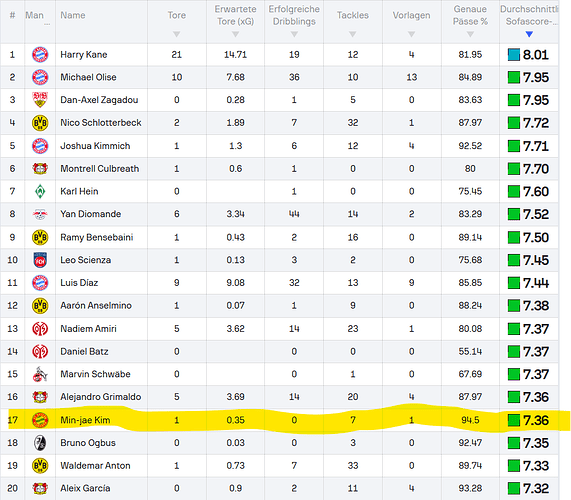Click Bayern logo beside Harry Kane
Image resolution: width=571 pixels, height=500 pixels.
(x=40, y=55)
